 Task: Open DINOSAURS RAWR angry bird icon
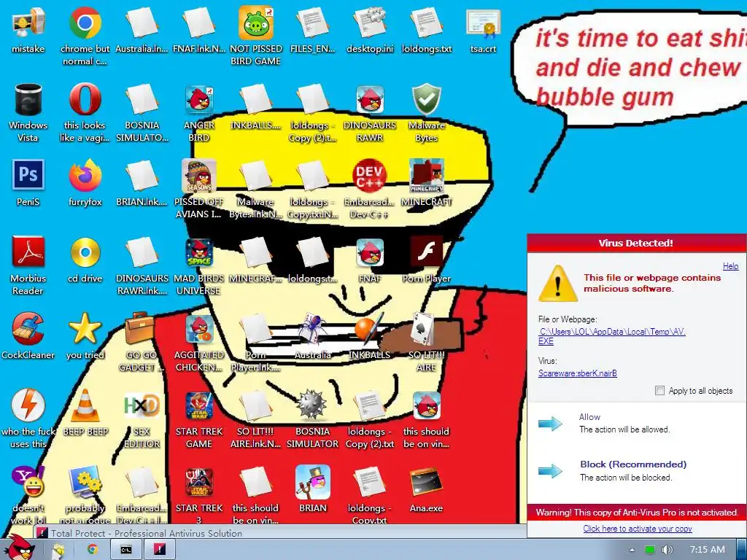370,99
